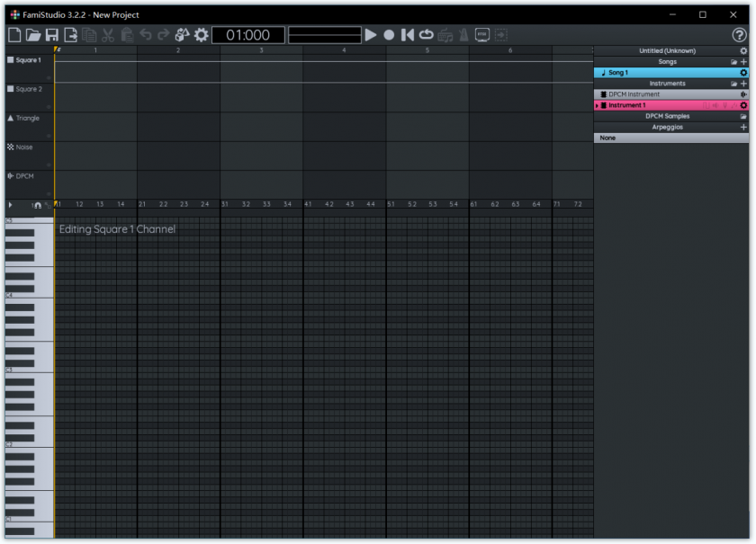Viewport: 756px width, 544px height.
Task: Toggle Square 1 channel mute icon
Action: point(10,60)
